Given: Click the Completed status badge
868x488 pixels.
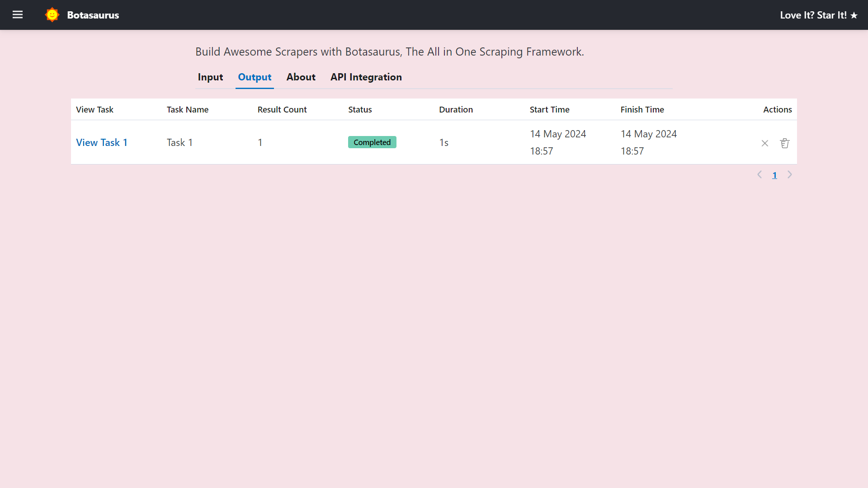Looking at the screenshot, I should [x=372, y=142].
